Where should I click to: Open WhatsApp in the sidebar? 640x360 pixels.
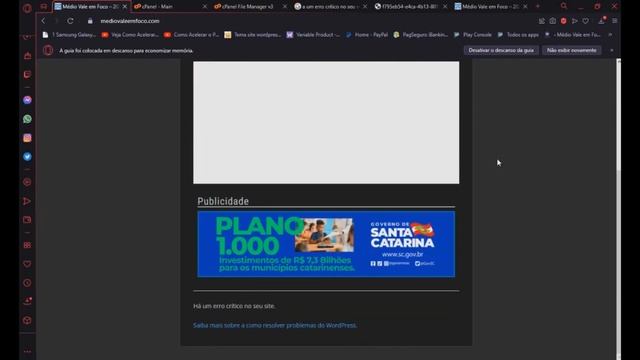tap(27, 119)
